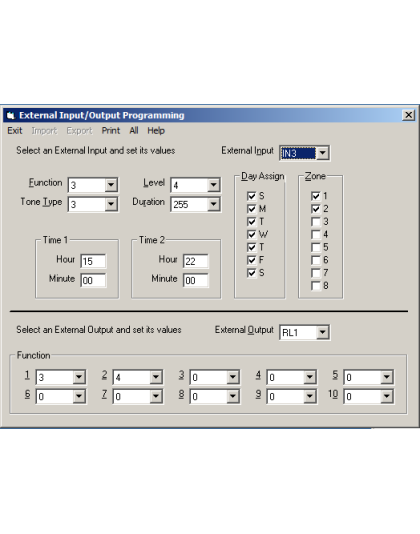Click the Time 1 Minute field
Screen dimensions: 420x534
pyautogui.click(x=93, y=280)
